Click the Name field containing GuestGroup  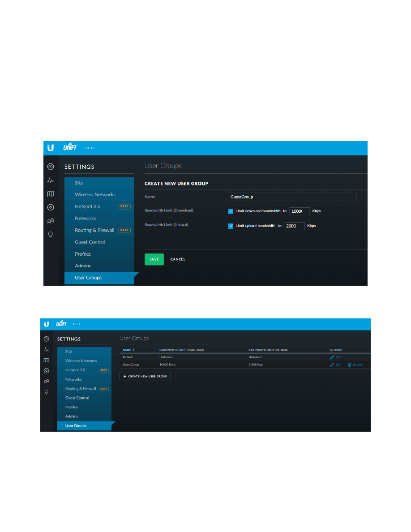point(292,197)
